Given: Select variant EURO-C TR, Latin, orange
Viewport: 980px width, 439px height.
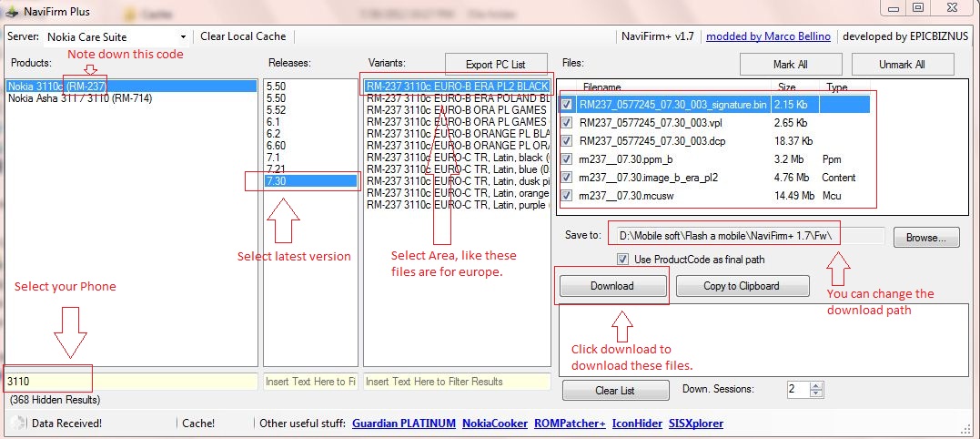Looking at the screenshot, I should click(x=458, y=192).
